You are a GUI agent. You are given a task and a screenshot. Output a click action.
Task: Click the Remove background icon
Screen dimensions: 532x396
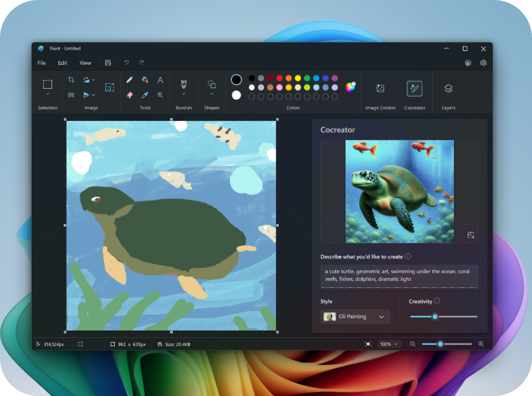point(71,95)
